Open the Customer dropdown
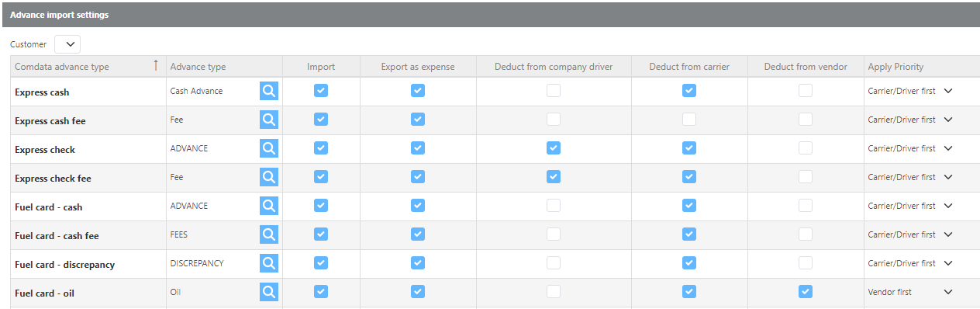Screen dimensions: 980x309 pyautogui.click(x=67, y=44)
